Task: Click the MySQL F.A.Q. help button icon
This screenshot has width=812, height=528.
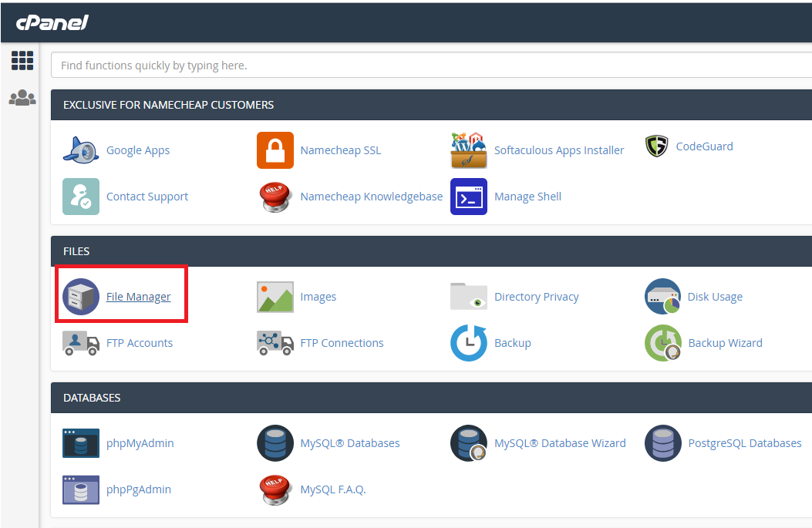Action: [275, 489]
